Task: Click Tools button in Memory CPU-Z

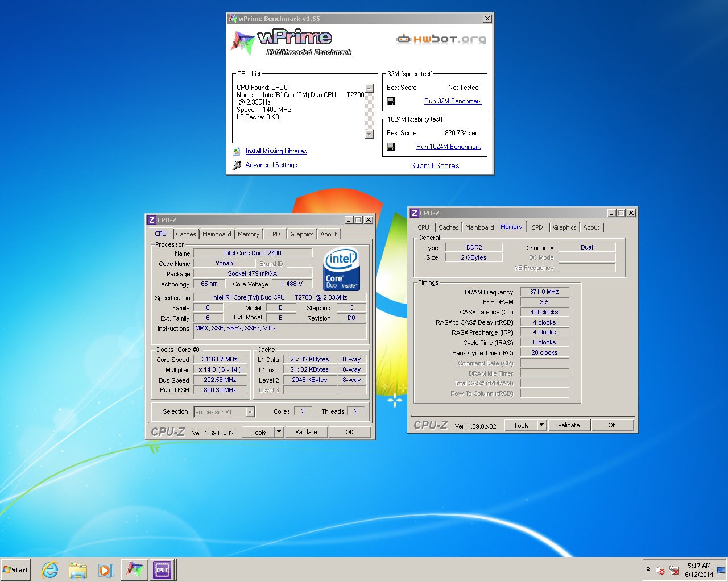Action: [x=521, y=425]
